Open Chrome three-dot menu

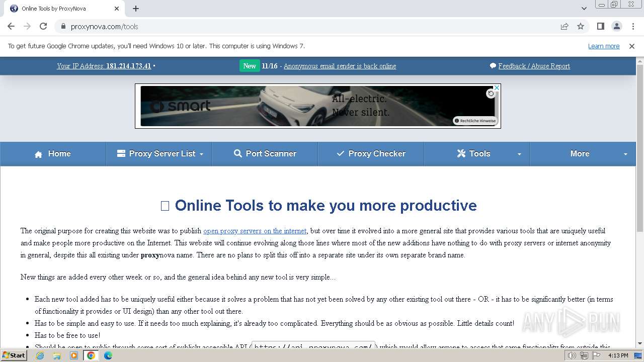coord(632,26)
